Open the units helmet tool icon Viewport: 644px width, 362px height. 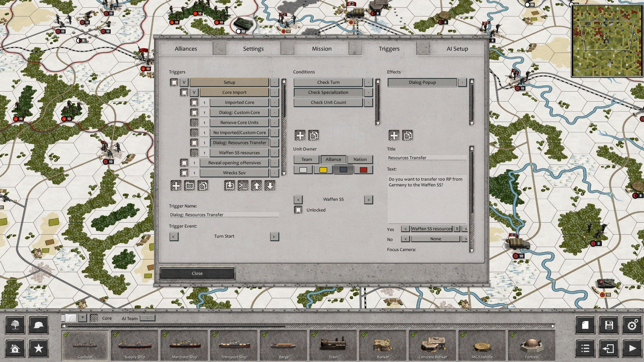[39, 325]
